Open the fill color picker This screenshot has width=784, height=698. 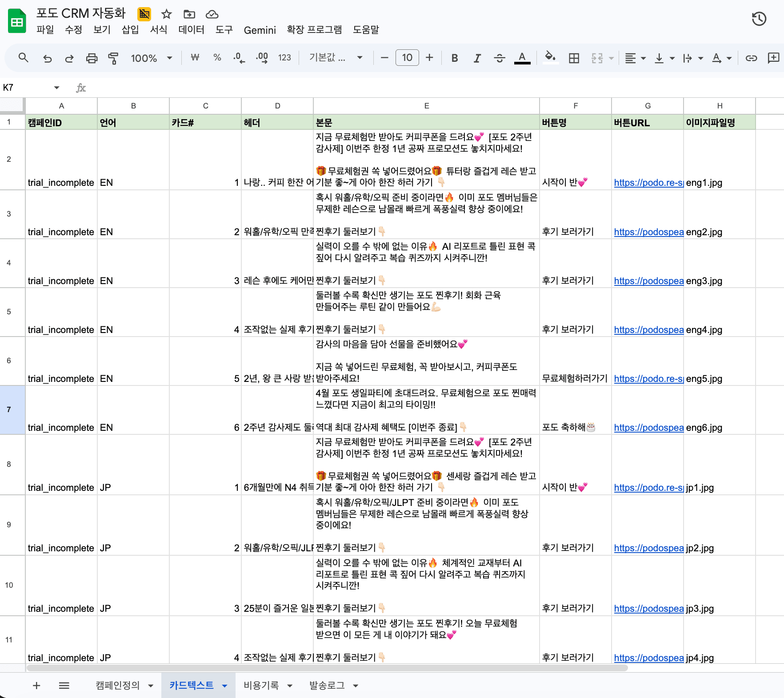(x=550, y=58)
